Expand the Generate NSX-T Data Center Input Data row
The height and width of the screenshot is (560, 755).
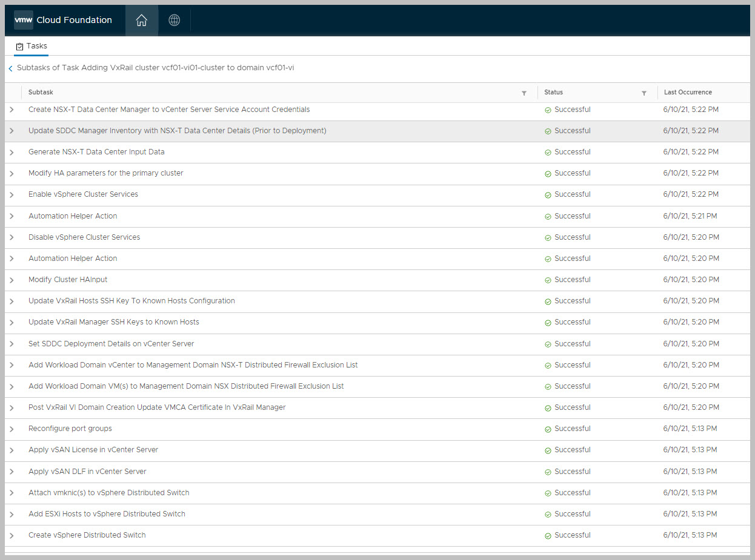coord(12,152)
